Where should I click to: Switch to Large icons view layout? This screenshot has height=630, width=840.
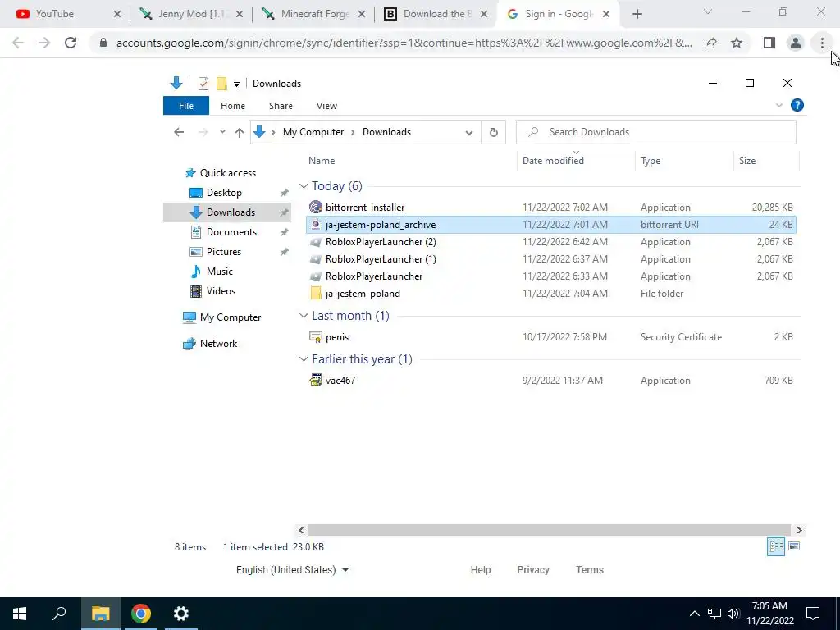[x=794, y=546]
